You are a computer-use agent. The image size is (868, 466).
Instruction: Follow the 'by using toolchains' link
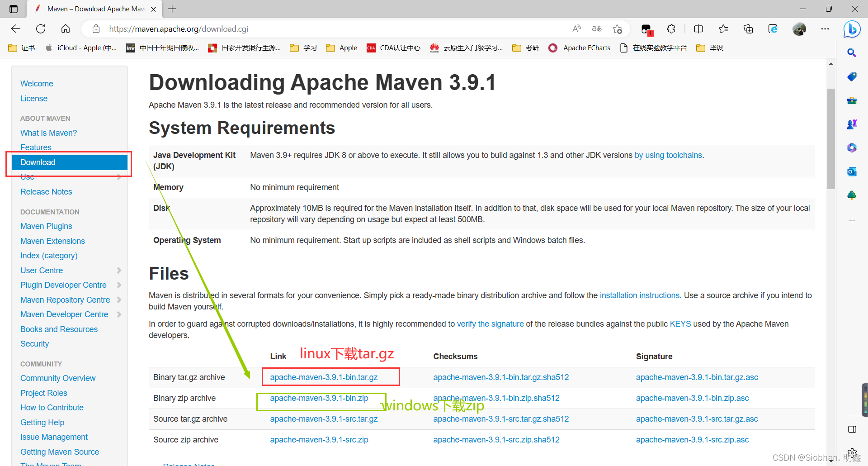click(668, 155)
